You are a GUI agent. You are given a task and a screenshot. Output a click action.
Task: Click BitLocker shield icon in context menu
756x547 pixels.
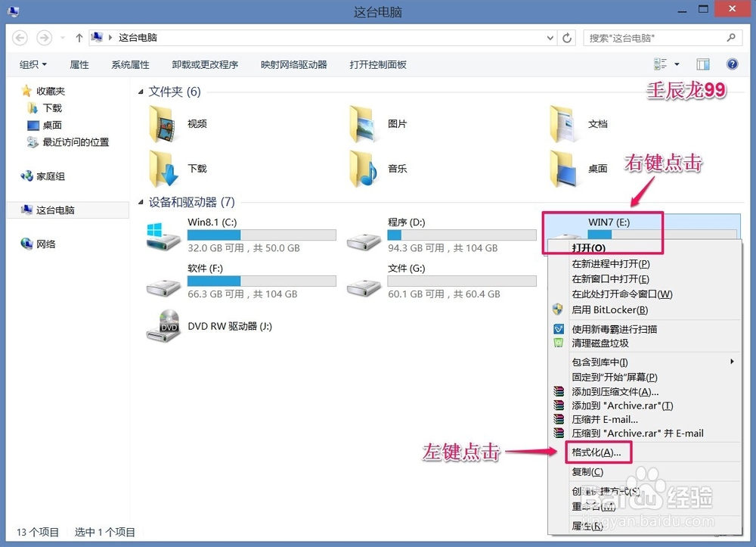[x=559, y=309]
